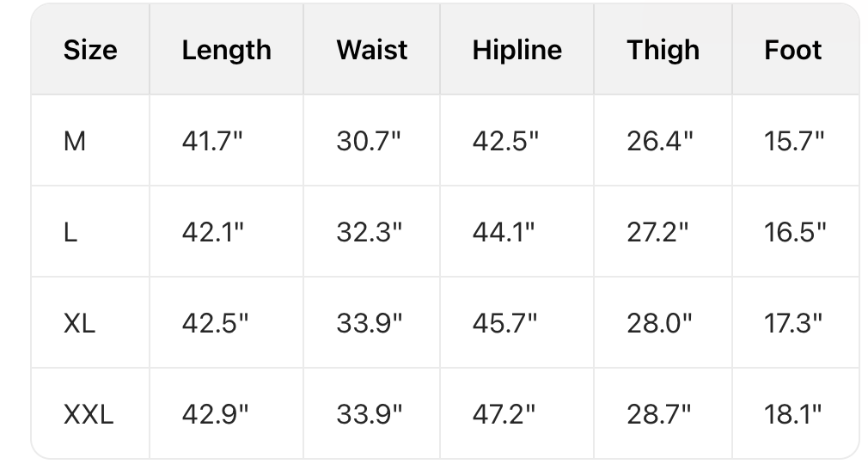Click the 41.7" length cell

(213, 141)
